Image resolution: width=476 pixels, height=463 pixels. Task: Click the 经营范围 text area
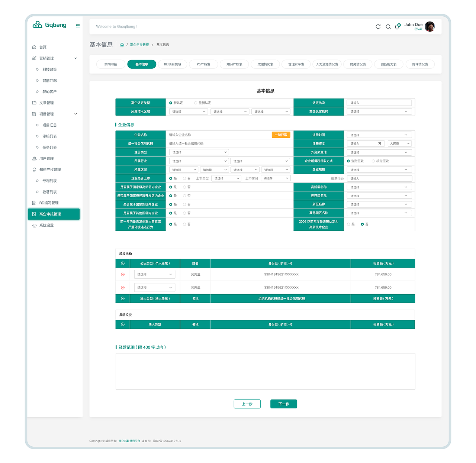click(x=266, y=372)
